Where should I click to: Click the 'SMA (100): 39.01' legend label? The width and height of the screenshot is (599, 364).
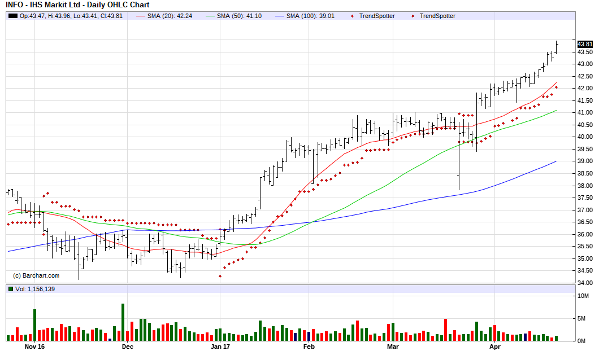pos(310,16)
